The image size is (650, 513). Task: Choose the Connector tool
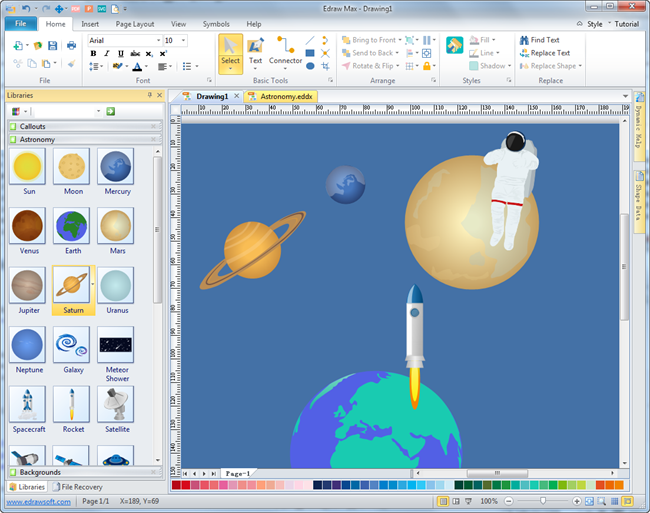[285, 53]
